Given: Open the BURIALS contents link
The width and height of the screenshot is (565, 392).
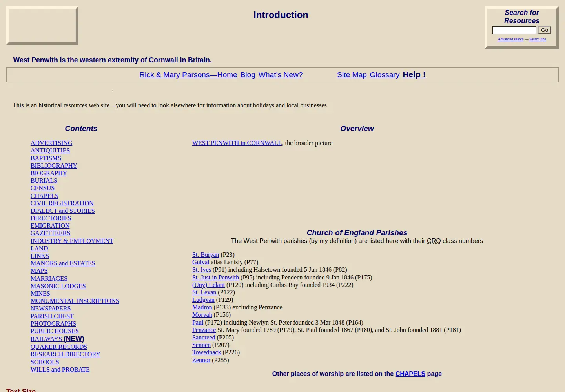Looking at the screenshot, I should [x=44, y=181].
